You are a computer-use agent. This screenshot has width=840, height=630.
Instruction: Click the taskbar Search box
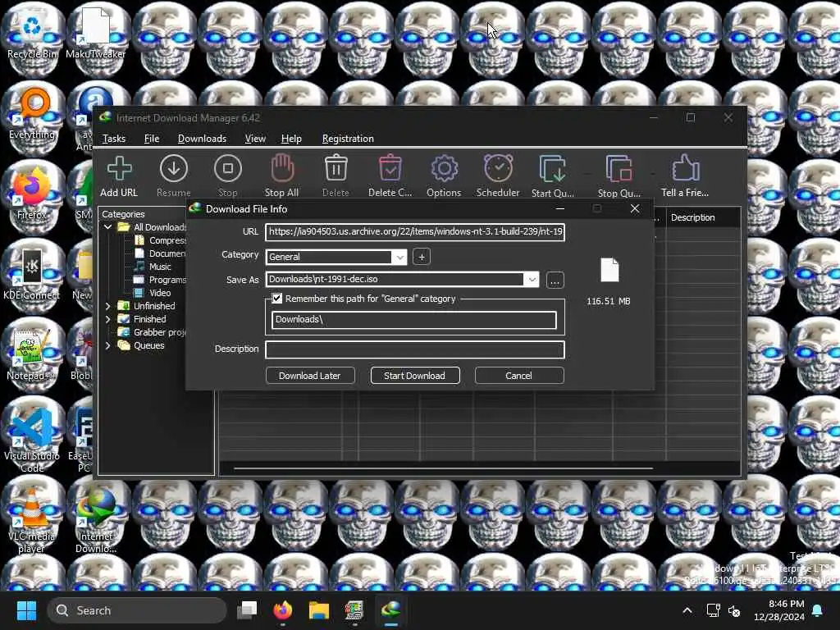(137, 610)
